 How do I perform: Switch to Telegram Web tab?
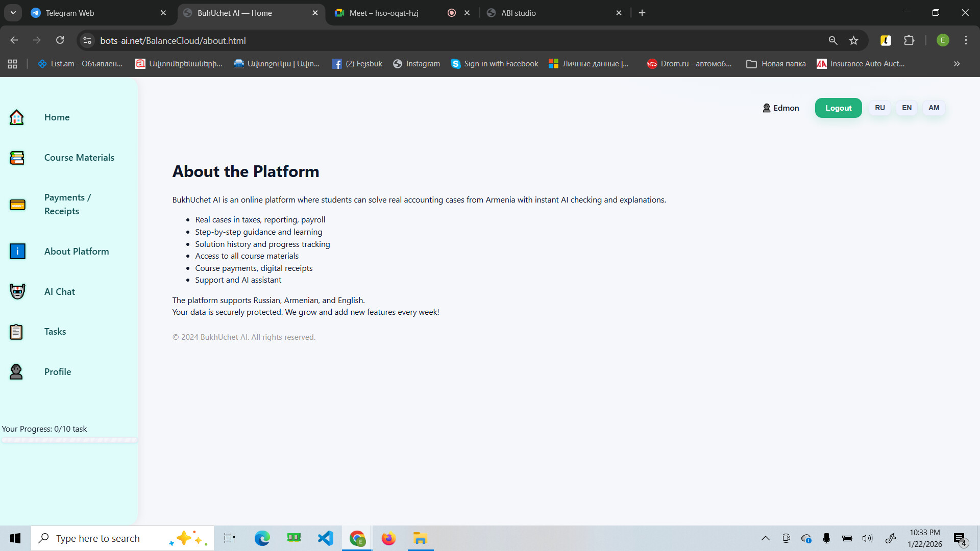click(x=70, y=13)
